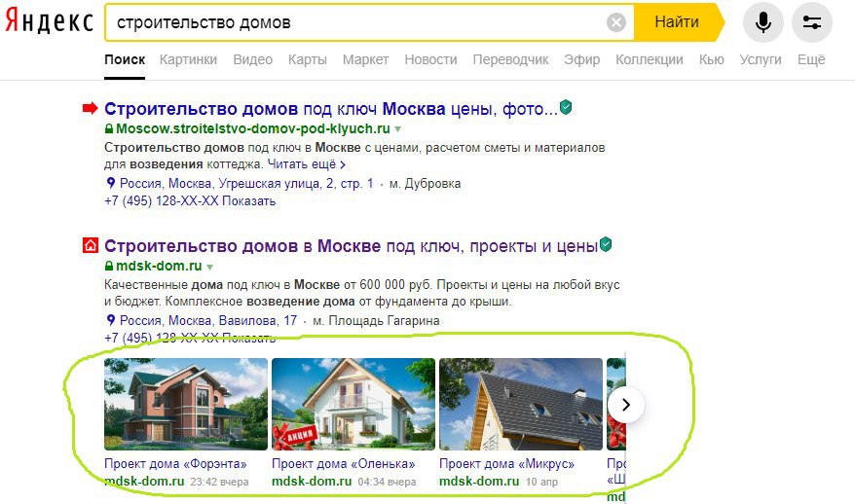Open the Маркет tab
Image resolution: width=855 pixels, height=504 pixels.
(x=365, y=60)
